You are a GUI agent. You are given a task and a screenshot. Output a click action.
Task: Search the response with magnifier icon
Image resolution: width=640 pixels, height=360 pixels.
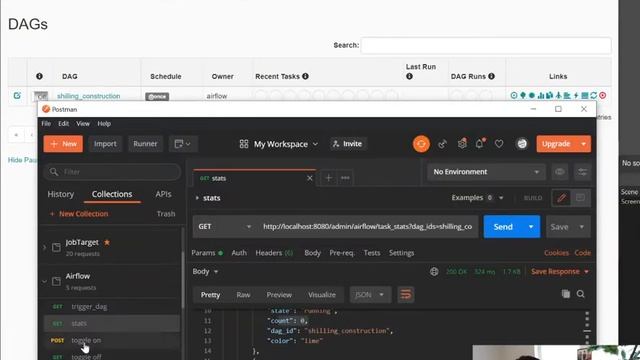(581, 294)
